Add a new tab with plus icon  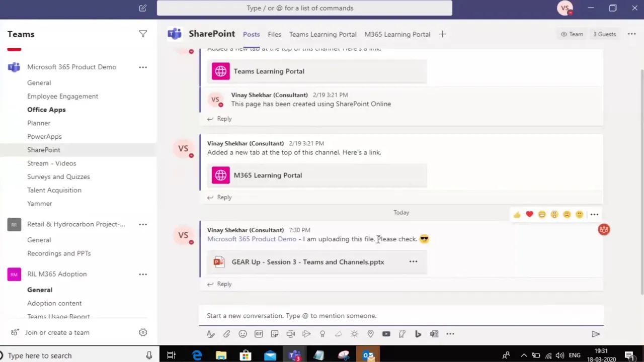[x=442, y=34]
